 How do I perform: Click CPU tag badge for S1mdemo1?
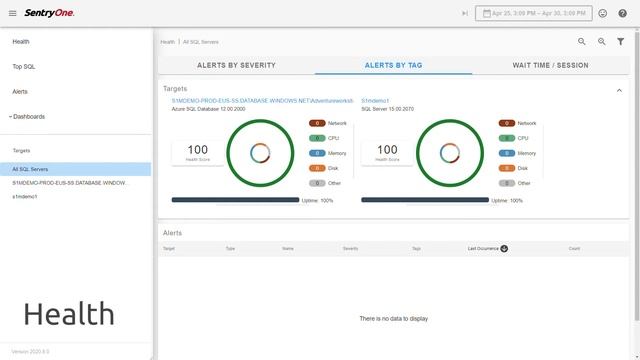coord(507,138)
